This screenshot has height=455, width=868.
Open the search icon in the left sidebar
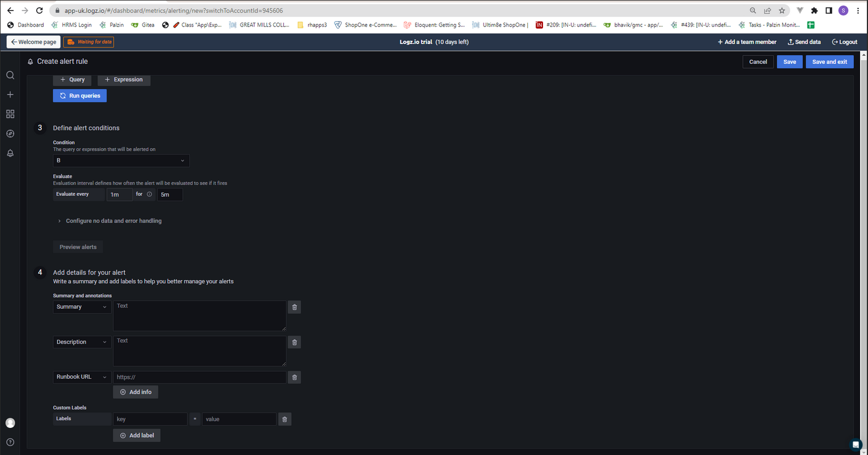point(10,75)
